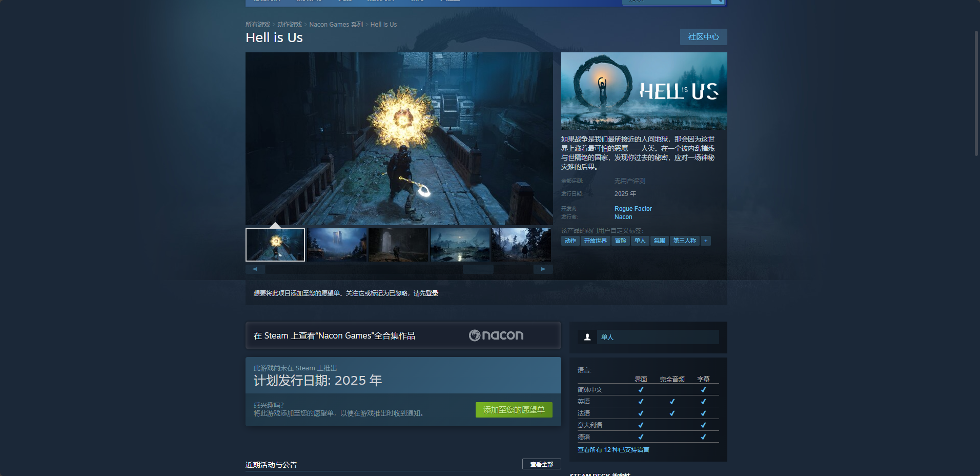
Task: Click the page vertical scrollbar
Action: 977,93
